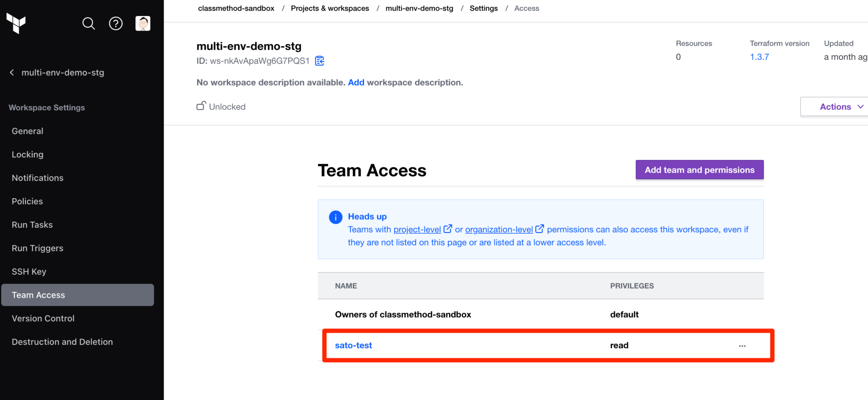Image resolution: width=868 pixels, height=400 pixels.
Task: Select Version Control in the sidebar
Action: (43, 318)
